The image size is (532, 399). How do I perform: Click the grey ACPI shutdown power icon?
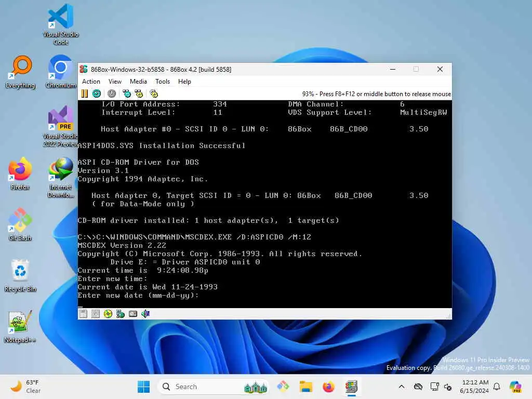(112, 94)
